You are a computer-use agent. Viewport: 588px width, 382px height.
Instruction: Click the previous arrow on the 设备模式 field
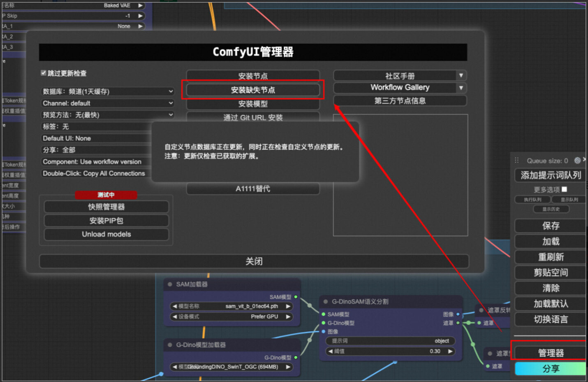175,317
